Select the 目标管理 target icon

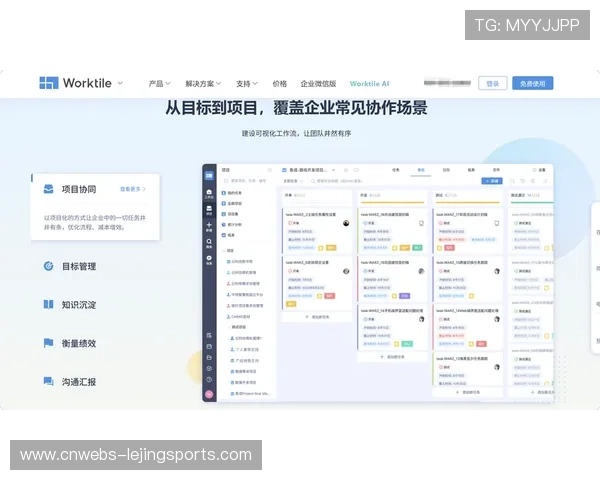pyautogui.click(x=49, y=266)
